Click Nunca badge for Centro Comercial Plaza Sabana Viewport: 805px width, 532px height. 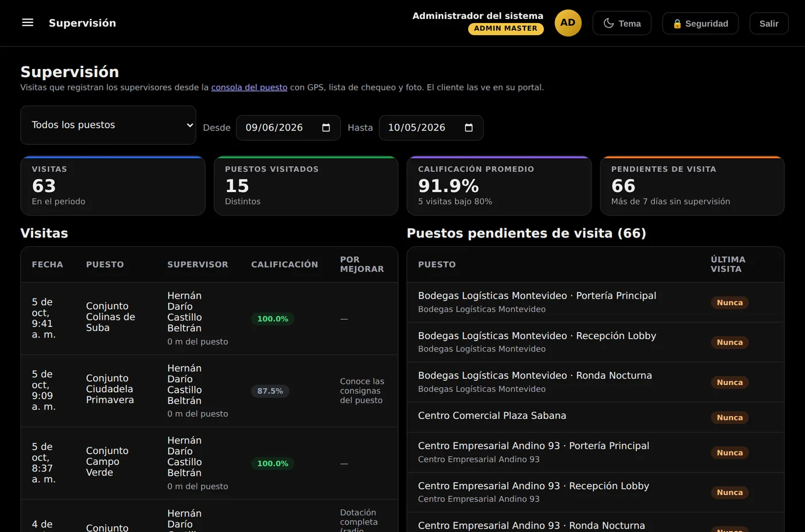(730, 418)
